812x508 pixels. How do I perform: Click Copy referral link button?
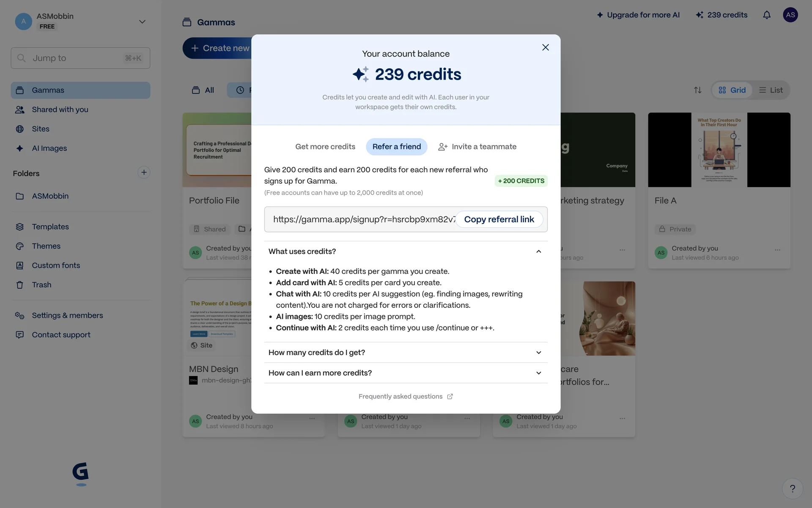[x=499, y=219]
